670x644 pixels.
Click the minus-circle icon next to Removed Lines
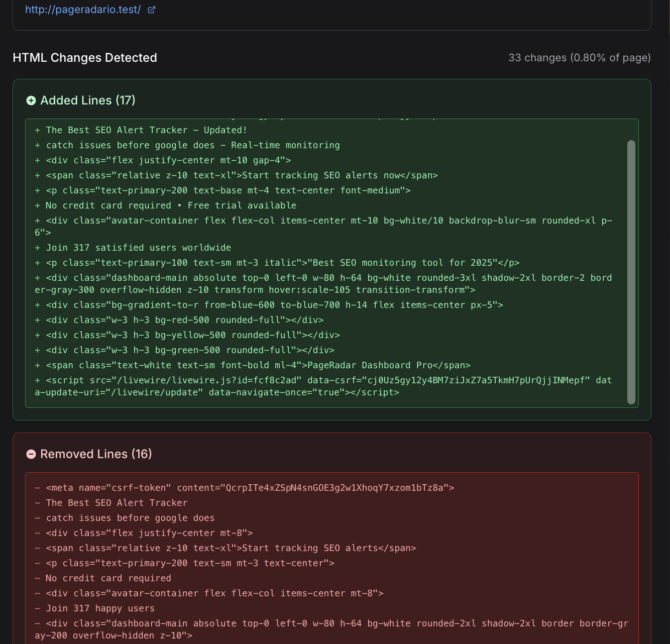click(31, 454)
